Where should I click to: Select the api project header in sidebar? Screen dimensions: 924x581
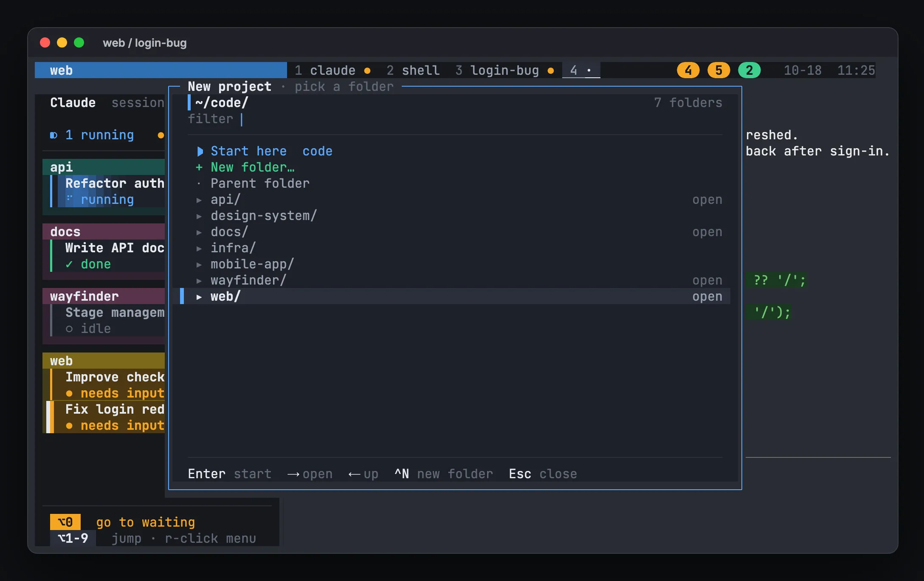(x=104, y=167)
